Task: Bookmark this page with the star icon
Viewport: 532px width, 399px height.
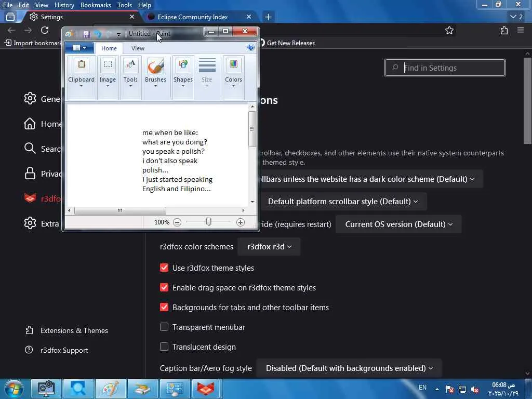Action: (x=449, y=30)
